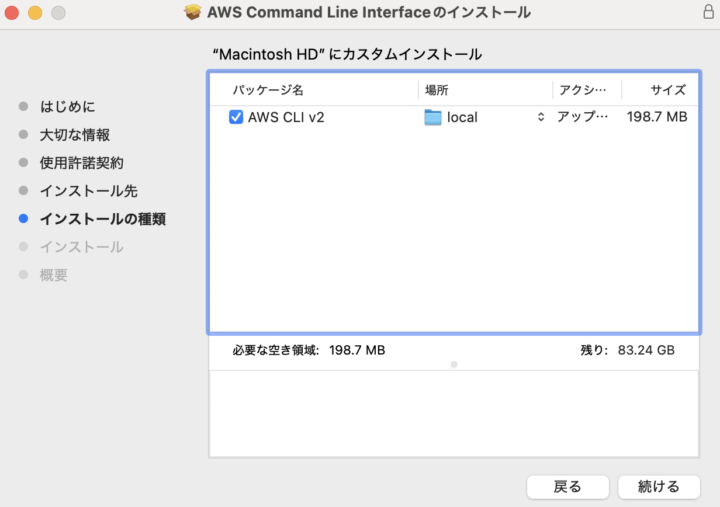The width and height of the screenshot is (720, 507).
Task: Click the 場所 column header
Action: 436,89
